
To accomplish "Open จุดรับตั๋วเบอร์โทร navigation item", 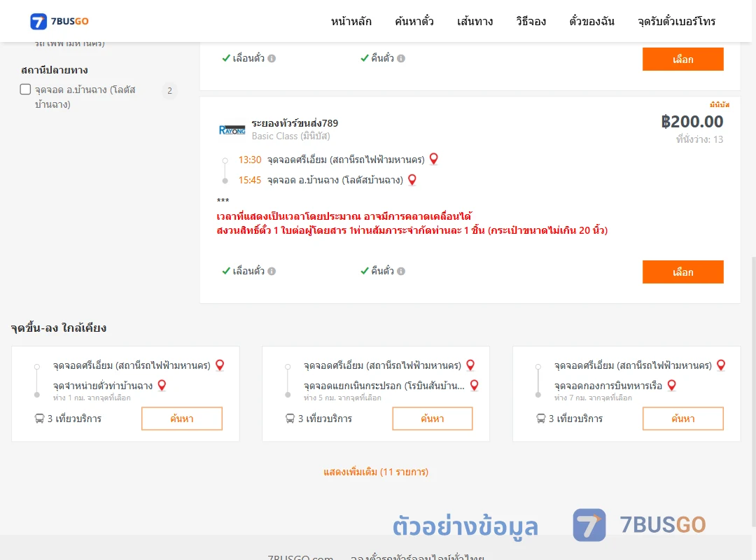I will tap(676, 21).
